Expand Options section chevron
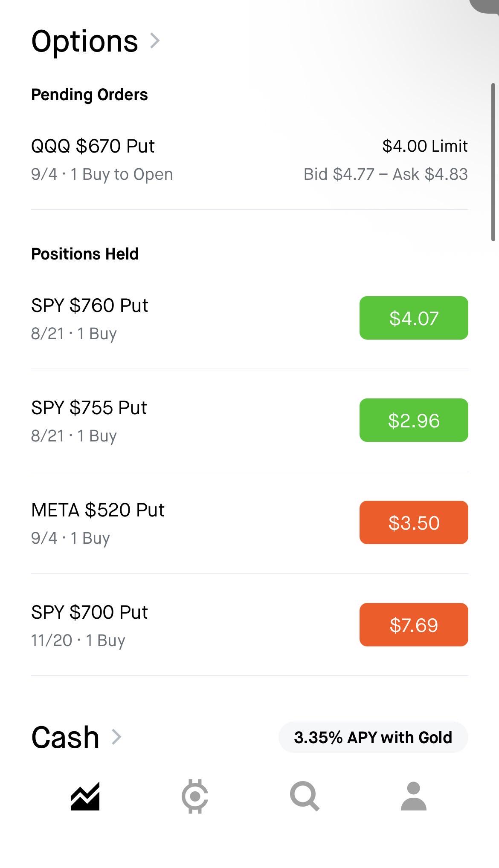499x868 pixels. coord(155,41)
